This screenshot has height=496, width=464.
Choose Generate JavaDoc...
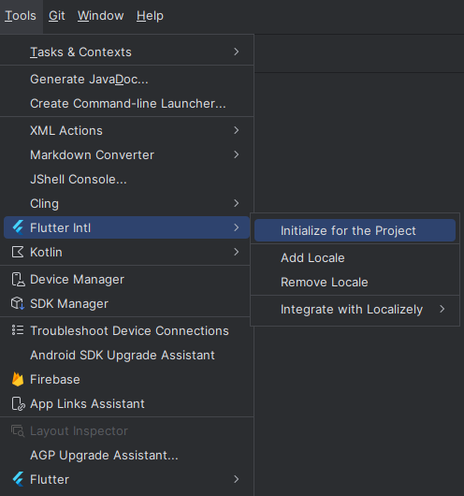pyautogui.click(x=127, y=79)
